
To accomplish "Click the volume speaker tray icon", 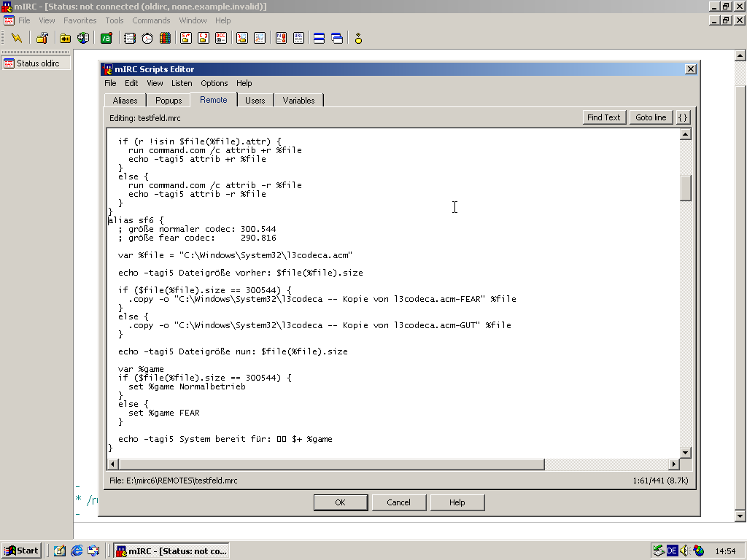I will point(684,551).
